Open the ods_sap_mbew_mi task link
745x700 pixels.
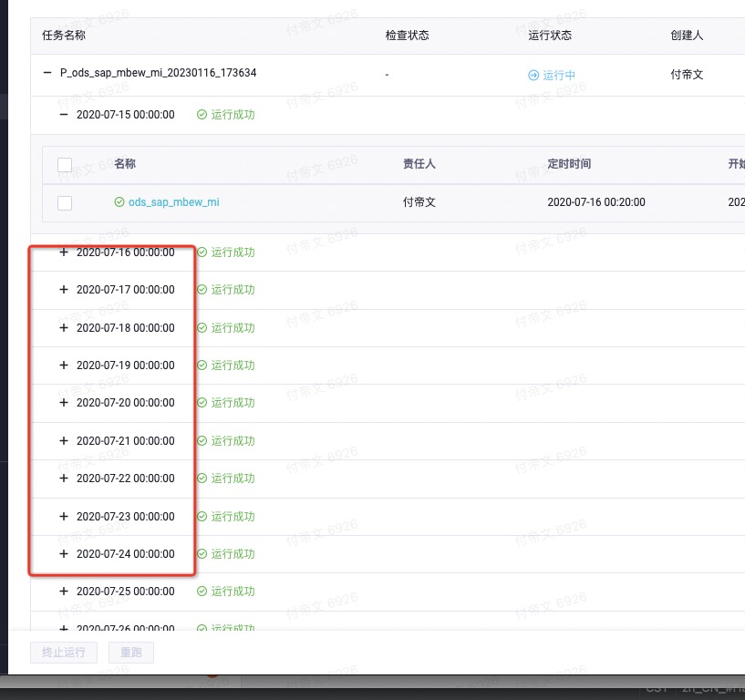click(174, 202)
